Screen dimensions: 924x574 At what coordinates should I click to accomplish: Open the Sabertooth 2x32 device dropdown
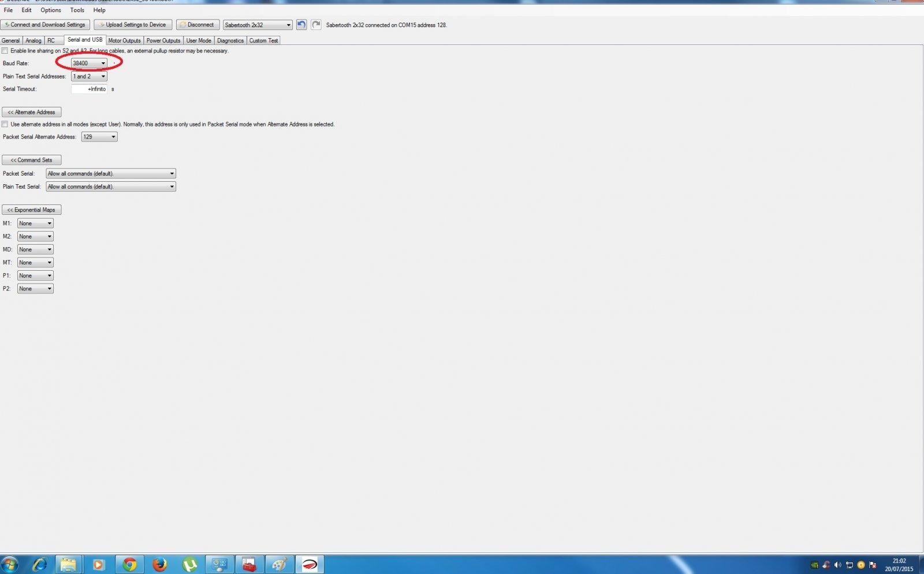point(258,25)
